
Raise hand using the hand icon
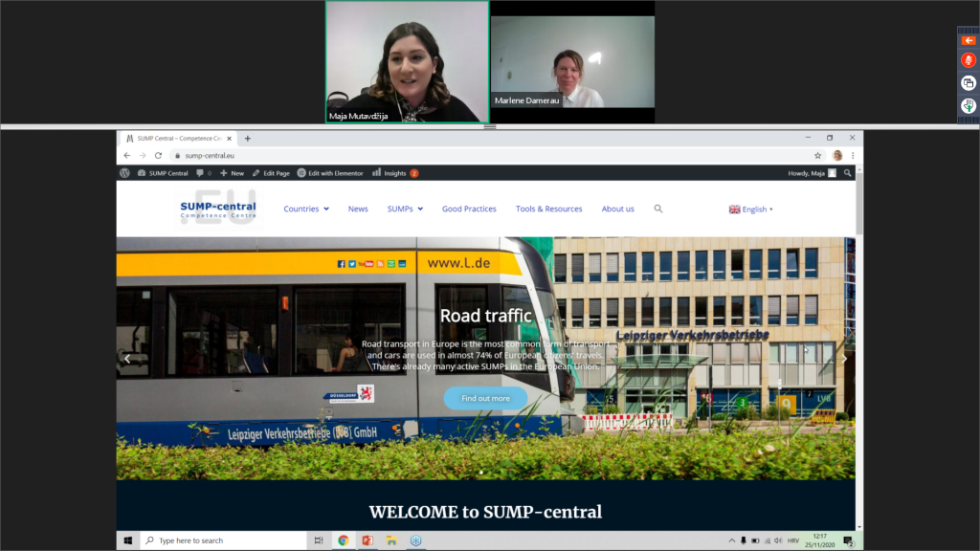pos(969,105)
